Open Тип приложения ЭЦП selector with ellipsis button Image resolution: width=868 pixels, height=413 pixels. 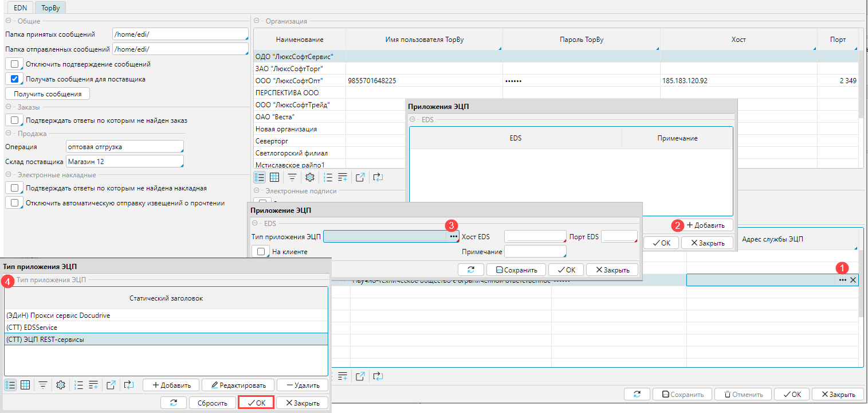pyautogui.click(x=453, y=236)
